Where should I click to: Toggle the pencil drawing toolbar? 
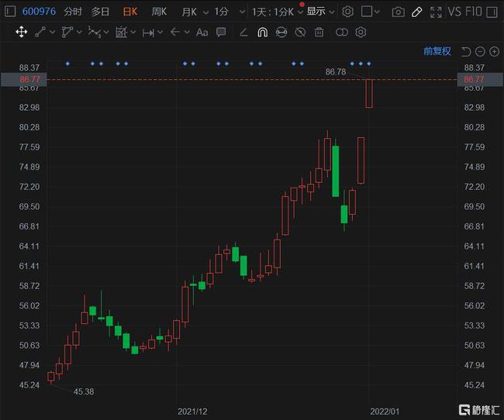click(417, 12)
